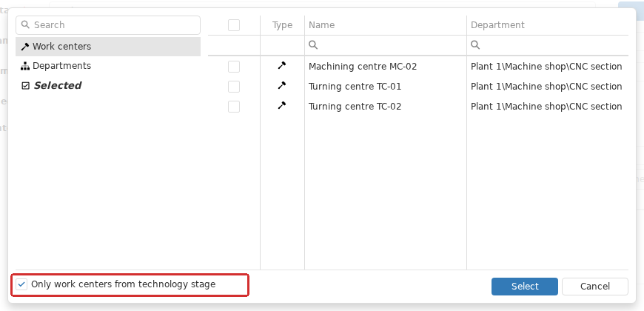Viewport: 644px width, 311px height.
Task: Check the Machining centre MC-02 row checkbox
Action: pos(234,67)
